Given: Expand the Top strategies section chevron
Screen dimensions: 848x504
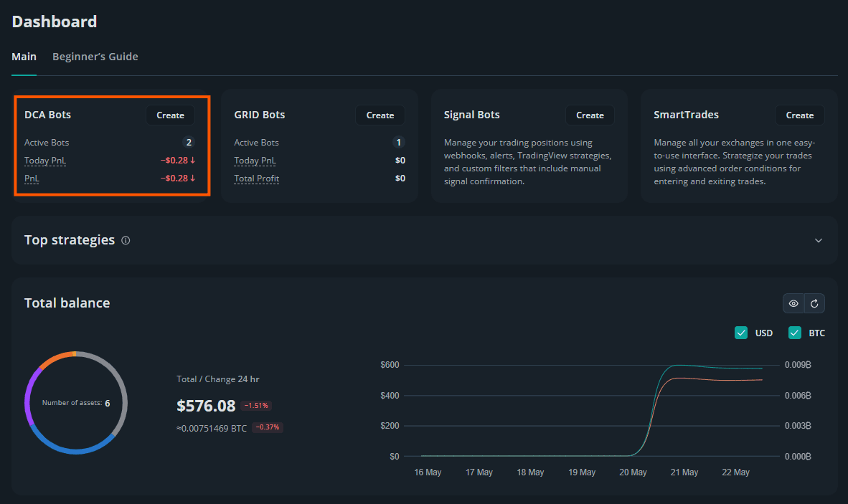Looking at the screenshot, I should (x=819, y=240).
